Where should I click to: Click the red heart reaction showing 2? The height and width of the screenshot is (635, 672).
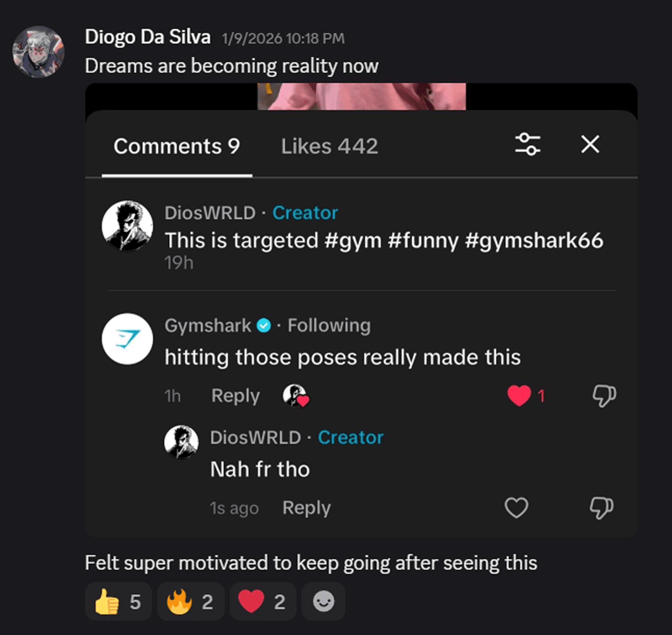(x=261, y=601)
